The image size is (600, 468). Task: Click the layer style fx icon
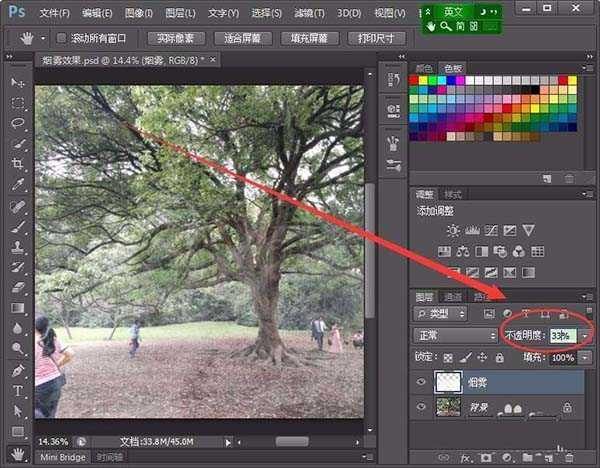(x=464, y=458)
